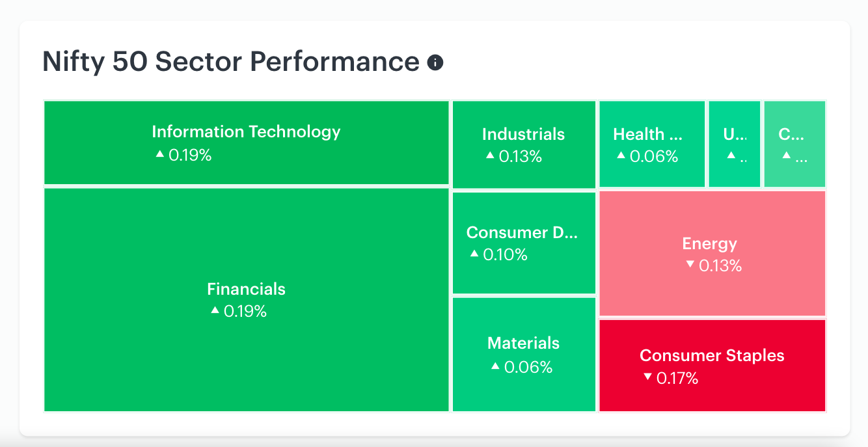Select the Consumer Staples sector tile
The width and height of the screenshot is (868, 447).
[712, 366]
